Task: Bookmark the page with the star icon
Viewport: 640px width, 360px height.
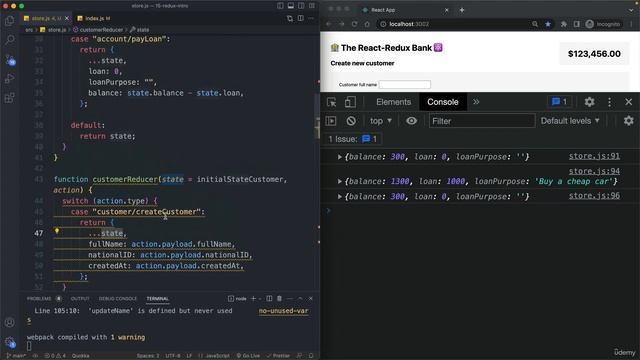Action: point(548,24)
